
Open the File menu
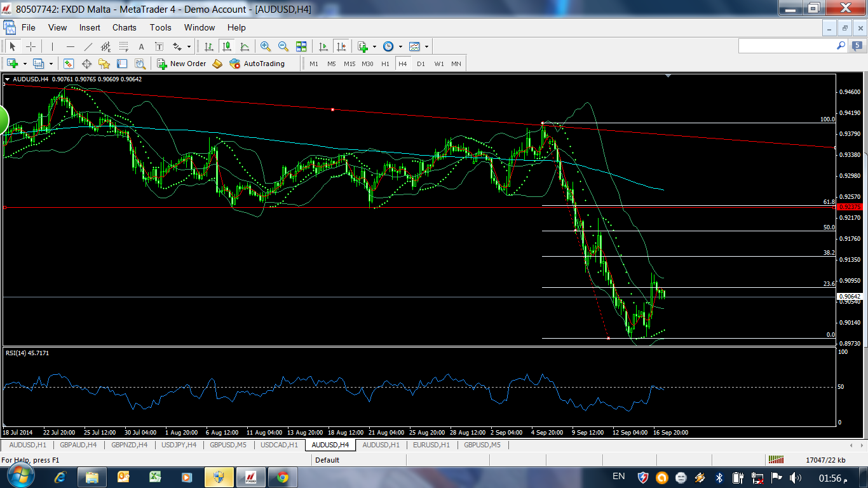pyautogui.click(x=28, y=27)
